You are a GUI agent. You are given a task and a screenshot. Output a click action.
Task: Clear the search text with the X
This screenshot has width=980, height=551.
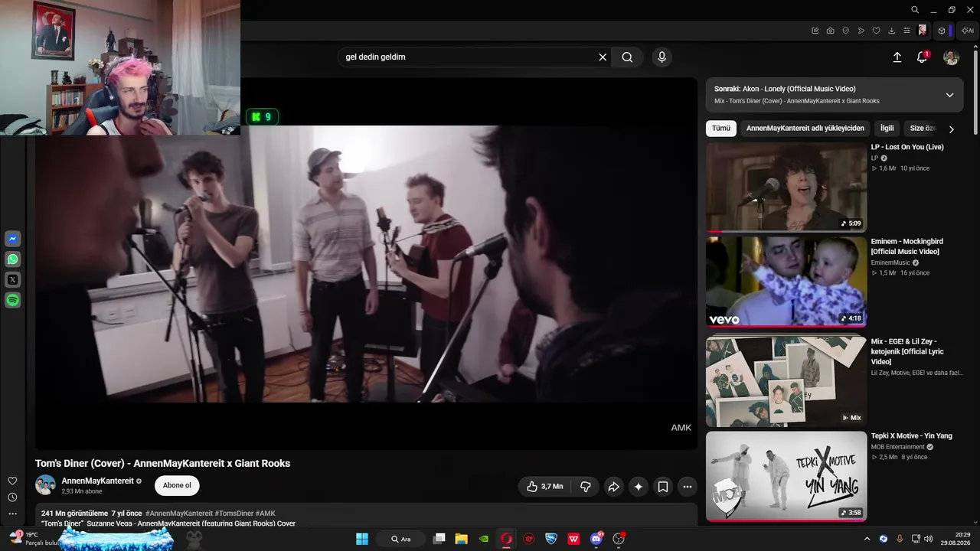(x=603, y=57)
